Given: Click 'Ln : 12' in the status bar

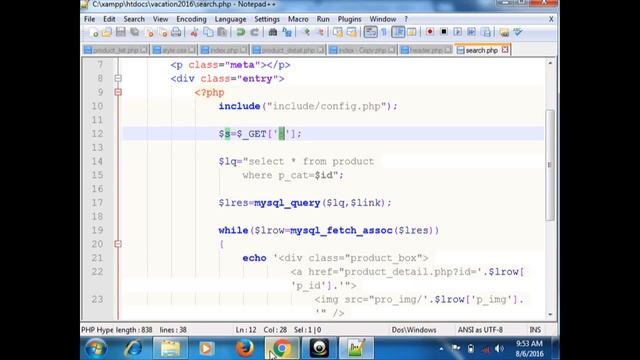Looking at the screenshot, I should tap(246, 330).
